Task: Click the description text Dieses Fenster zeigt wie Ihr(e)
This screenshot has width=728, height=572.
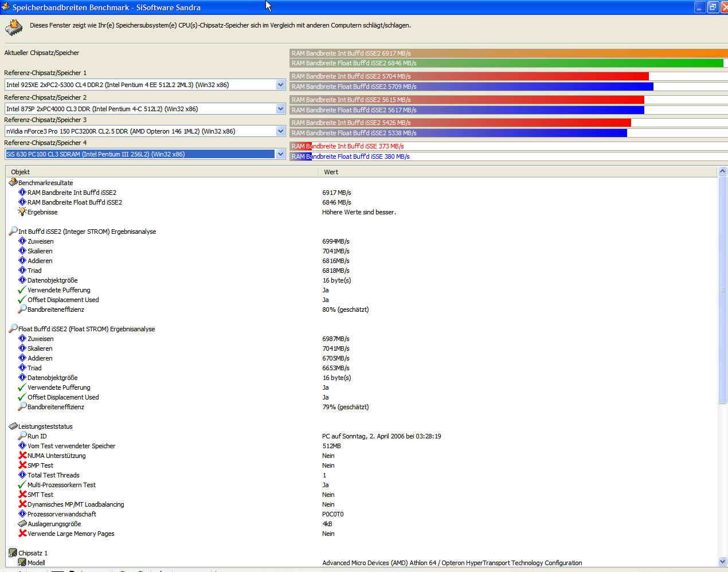Action: pos(220,25)
